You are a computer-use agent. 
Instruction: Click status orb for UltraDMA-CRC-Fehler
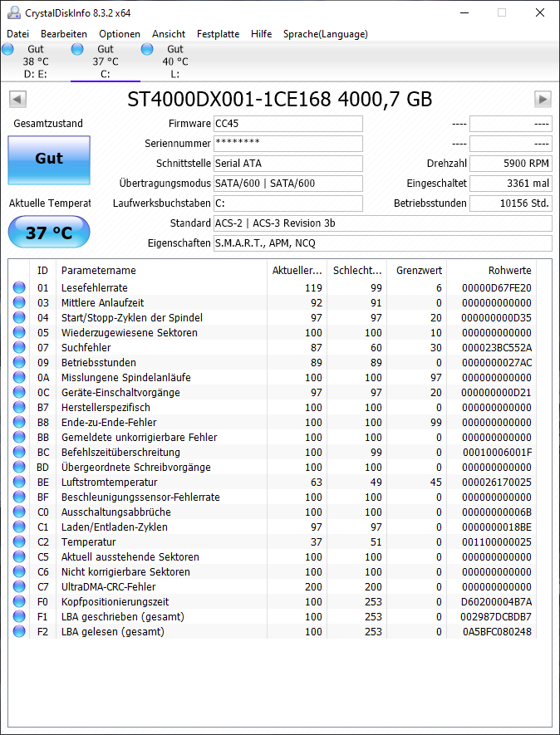point(19,587)
